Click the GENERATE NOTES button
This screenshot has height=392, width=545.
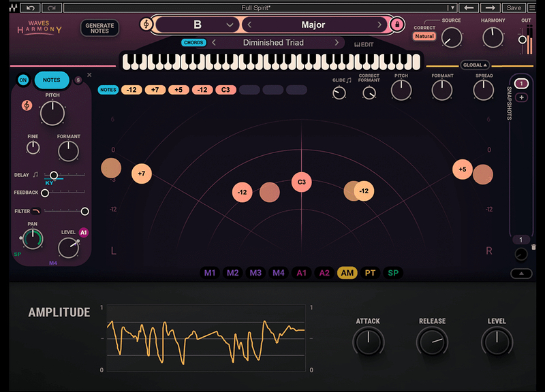(x=99, y=28)
